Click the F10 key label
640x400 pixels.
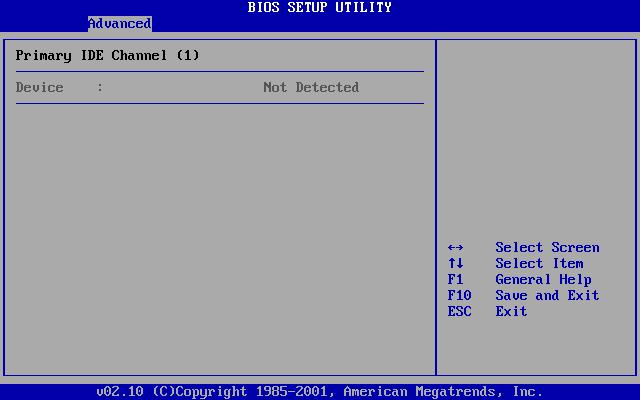click(460, 296)
